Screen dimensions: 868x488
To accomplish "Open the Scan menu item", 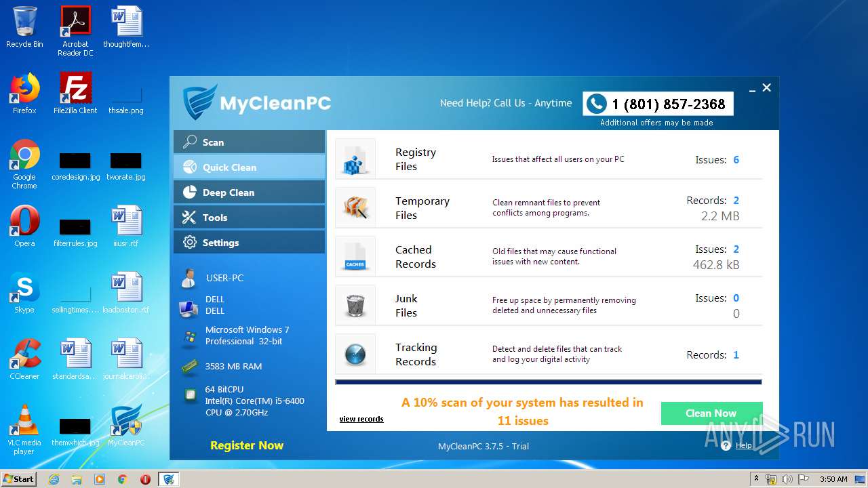I will coord(249,142).
